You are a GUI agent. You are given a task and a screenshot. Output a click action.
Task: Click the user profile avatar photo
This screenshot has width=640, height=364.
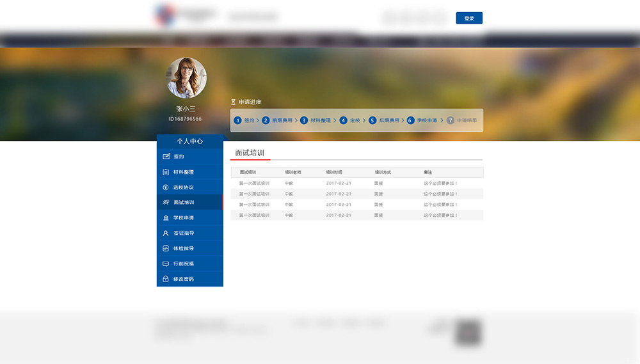(x=186, y=77)
